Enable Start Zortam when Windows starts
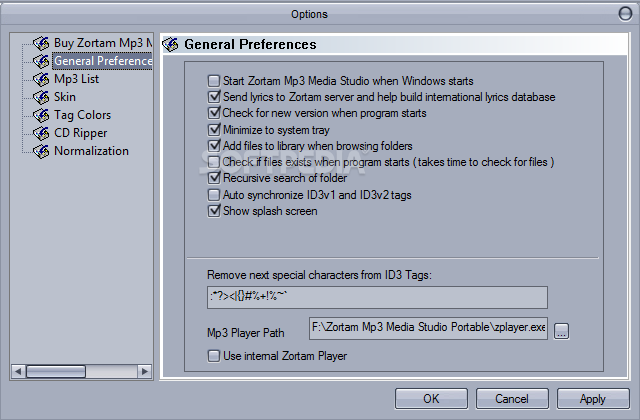Screen dimensions: 640x420 click(213, 81)
